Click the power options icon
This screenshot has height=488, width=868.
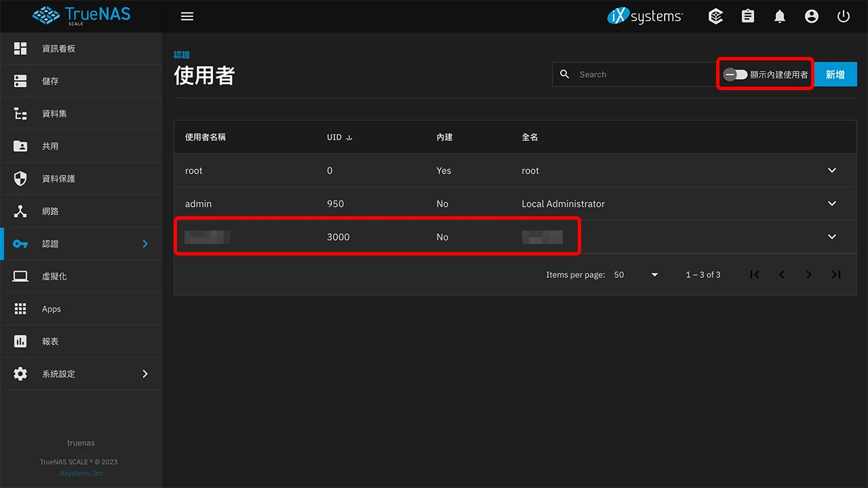click(843, 16)
